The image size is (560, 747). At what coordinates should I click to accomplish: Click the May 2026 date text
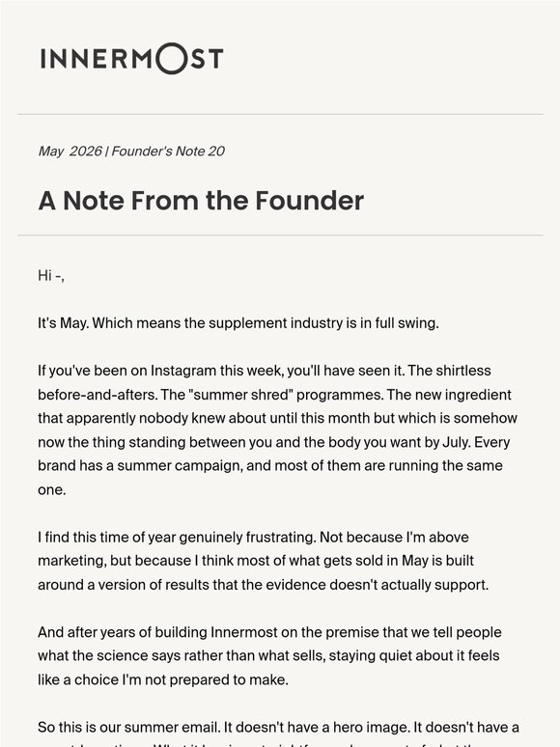[x=70, y=151]
